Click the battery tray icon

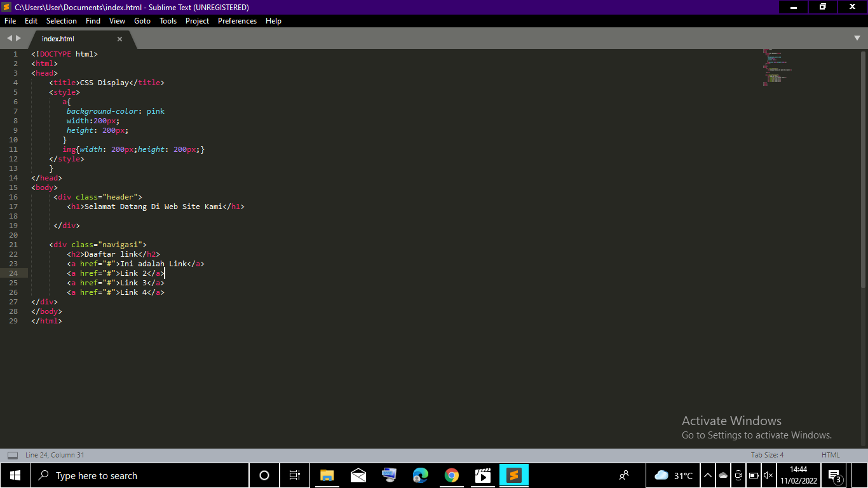[754, 475]
